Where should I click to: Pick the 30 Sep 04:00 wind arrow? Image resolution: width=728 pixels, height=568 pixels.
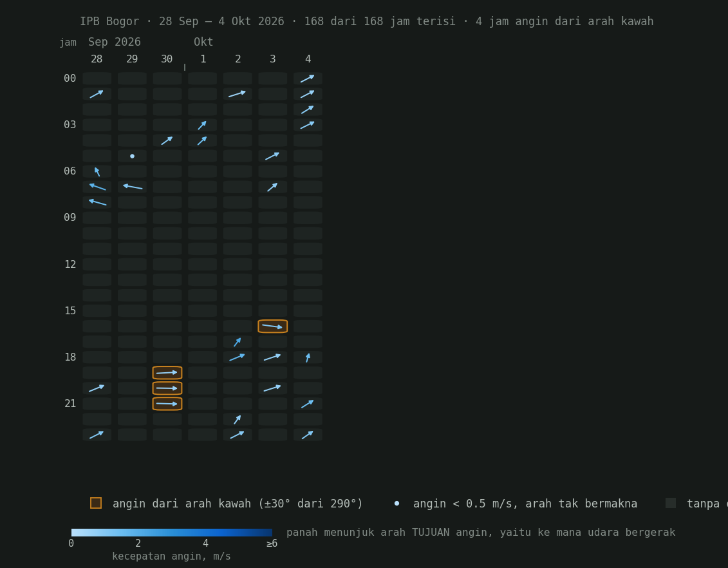pos(167,140)
